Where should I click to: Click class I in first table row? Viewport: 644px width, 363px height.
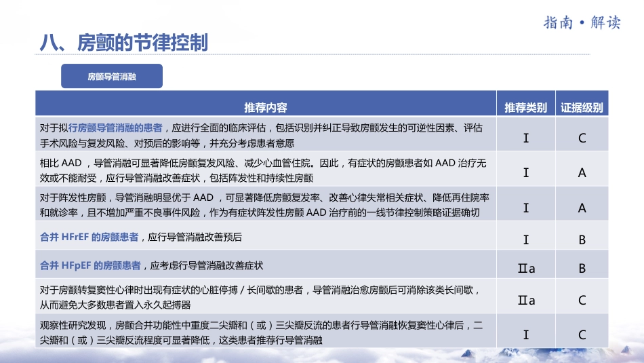click(x=526, y=138)
